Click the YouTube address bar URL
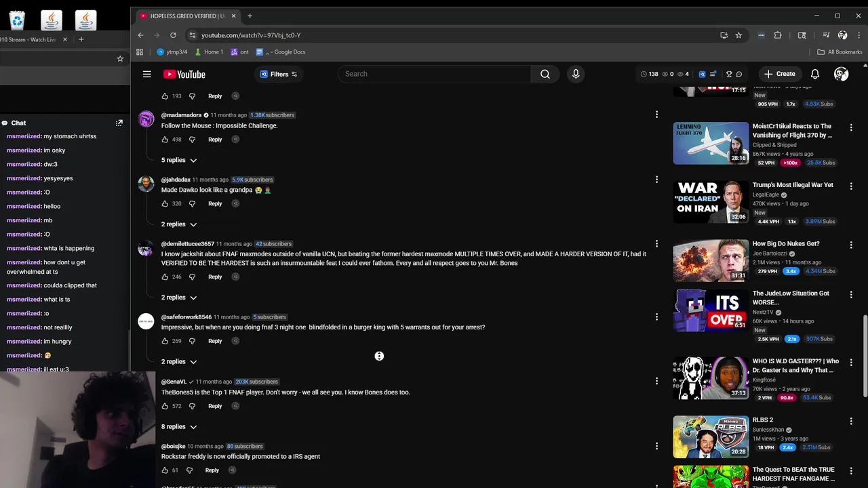Screen dimensions: 868x488 (251, 35)
